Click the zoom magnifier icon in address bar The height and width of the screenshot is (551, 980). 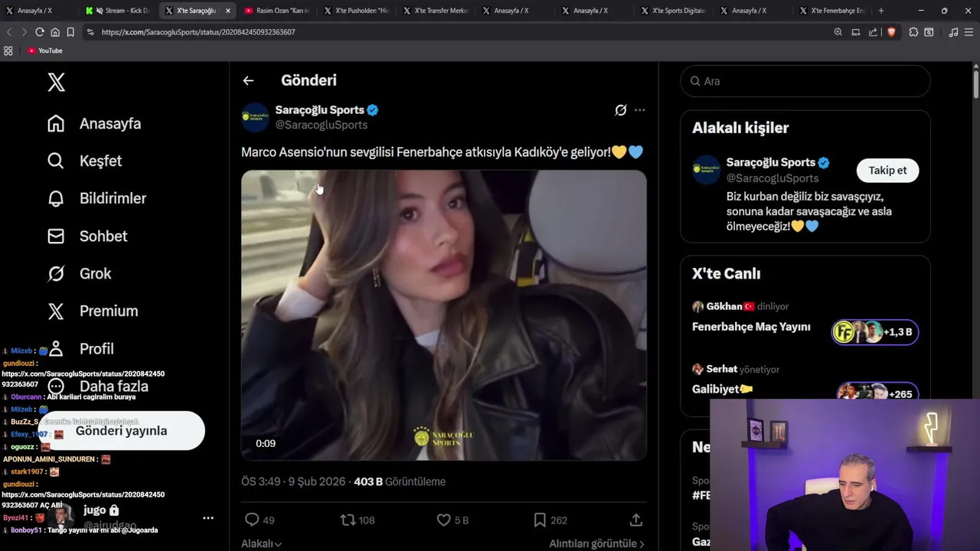tap(838, 32)
